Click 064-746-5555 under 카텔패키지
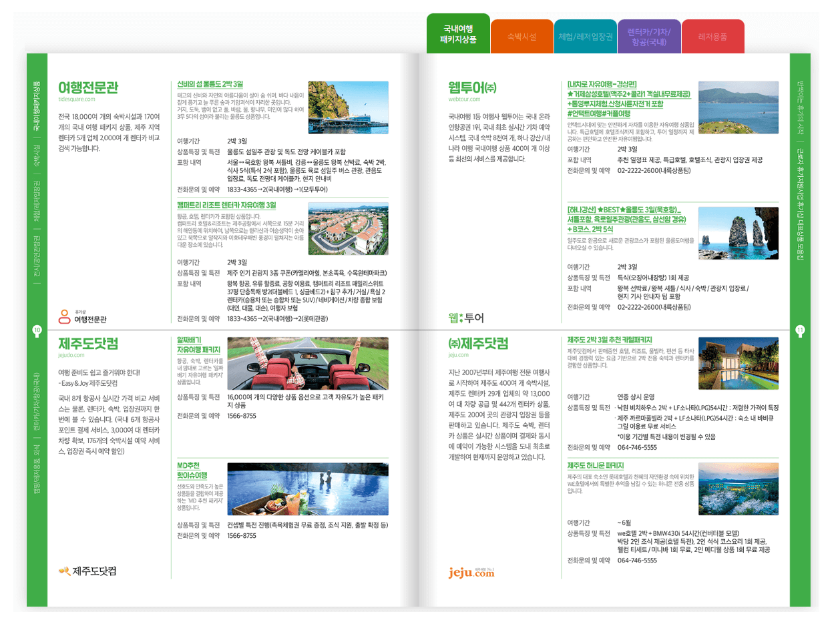 [x=637, y=447]
